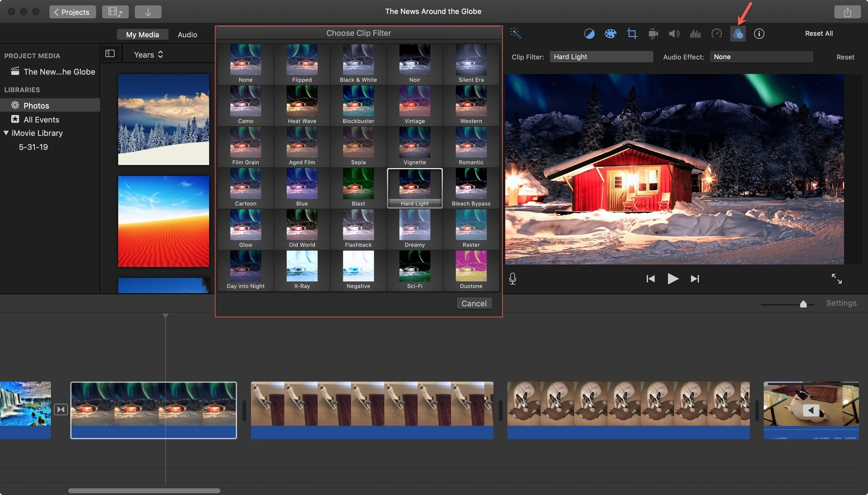868x495 pixels.
Task: Select the 5-31-19 event
Action: point(33,147)
